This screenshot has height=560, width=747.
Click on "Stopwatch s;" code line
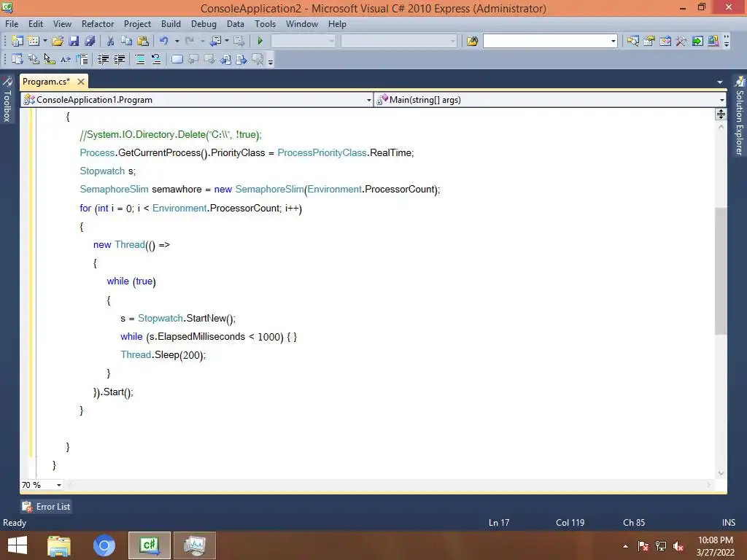(108, 171)
